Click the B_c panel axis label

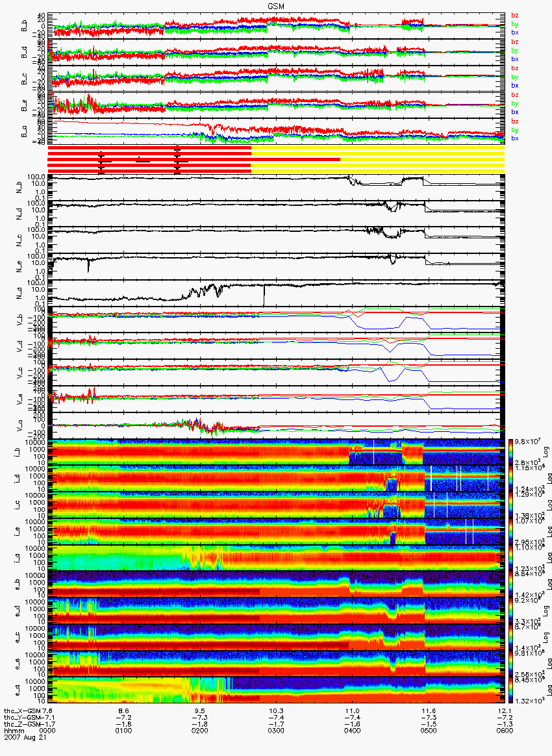(24, 79)
